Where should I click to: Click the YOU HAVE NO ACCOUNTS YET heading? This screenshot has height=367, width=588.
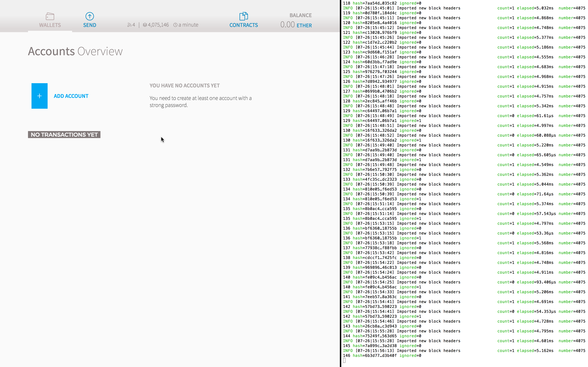[184, 86]
